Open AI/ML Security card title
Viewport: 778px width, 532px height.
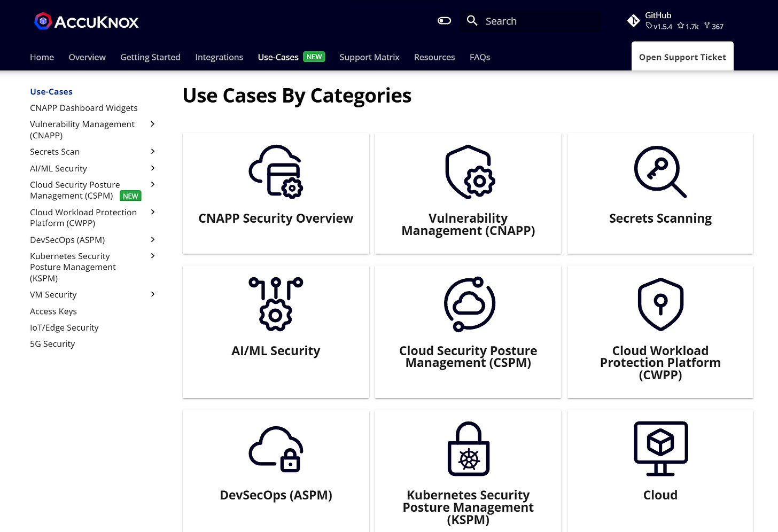click(x=276, y=351)
